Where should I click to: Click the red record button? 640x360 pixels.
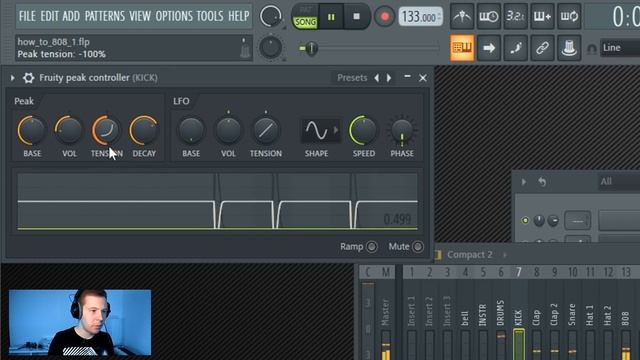[384, 17]
